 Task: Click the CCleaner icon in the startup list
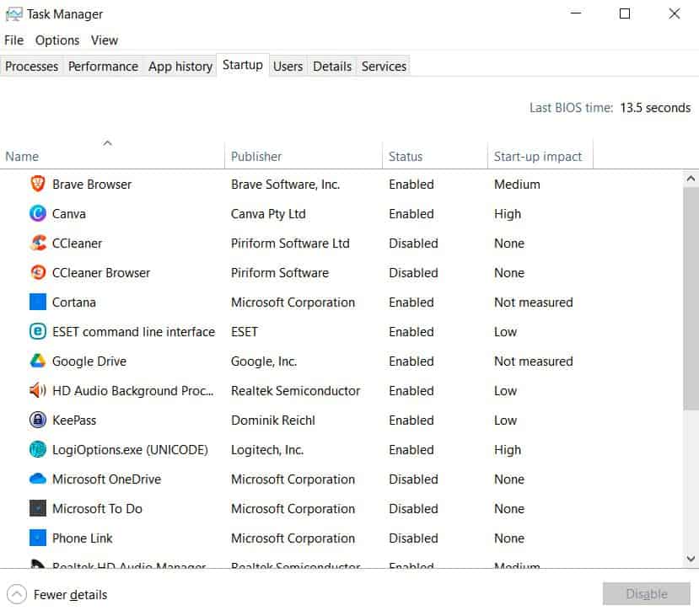click(37, 243)
